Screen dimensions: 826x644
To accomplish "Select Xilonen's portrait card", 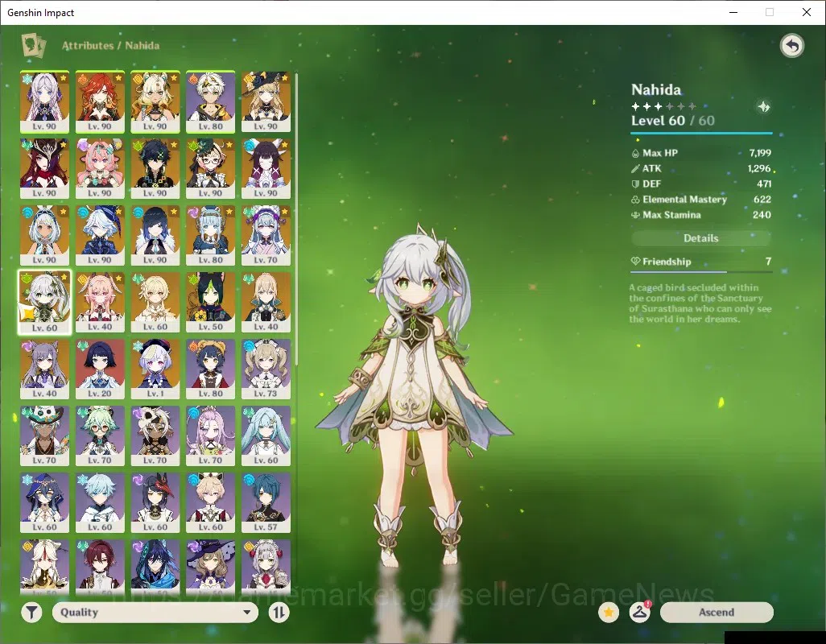I will coord(155,101).
